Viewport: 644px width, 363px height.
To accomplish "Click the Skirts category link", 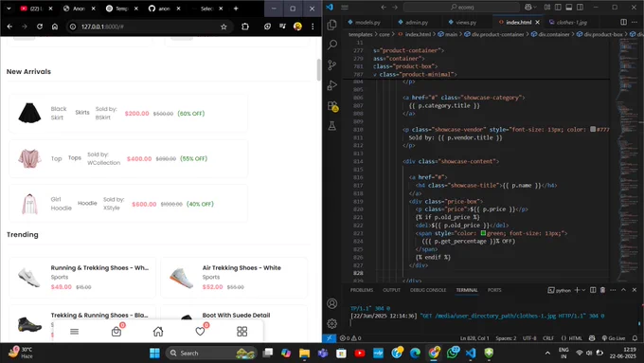I will click(x=82, y=112).
